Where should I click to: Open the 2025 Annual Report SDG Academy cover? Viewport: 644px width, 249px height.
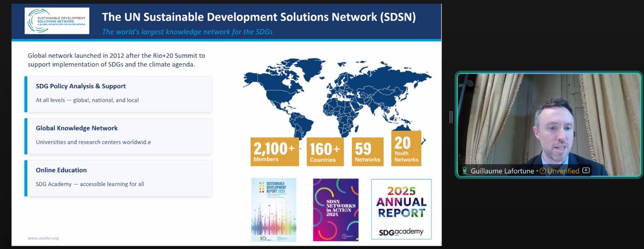coord(401,209)
